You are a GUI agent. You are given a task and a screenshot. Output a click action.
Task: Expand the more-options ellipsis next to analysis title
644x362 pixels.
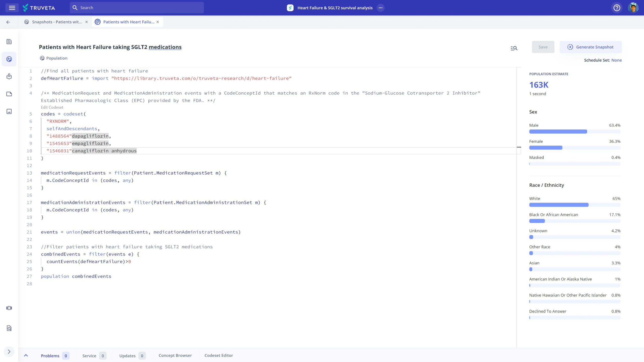click(x=381, y=8)
